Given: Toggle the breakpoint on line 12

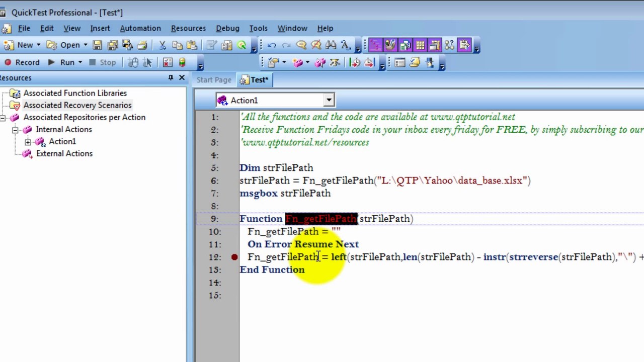Looking at the screenshot, I should 234,257.
